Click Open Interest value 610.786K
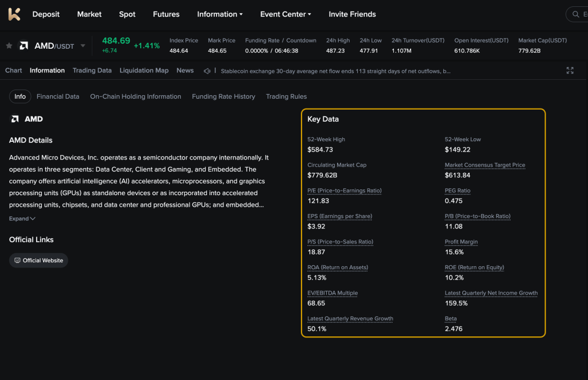588x380 pixels. click(467, 51)
